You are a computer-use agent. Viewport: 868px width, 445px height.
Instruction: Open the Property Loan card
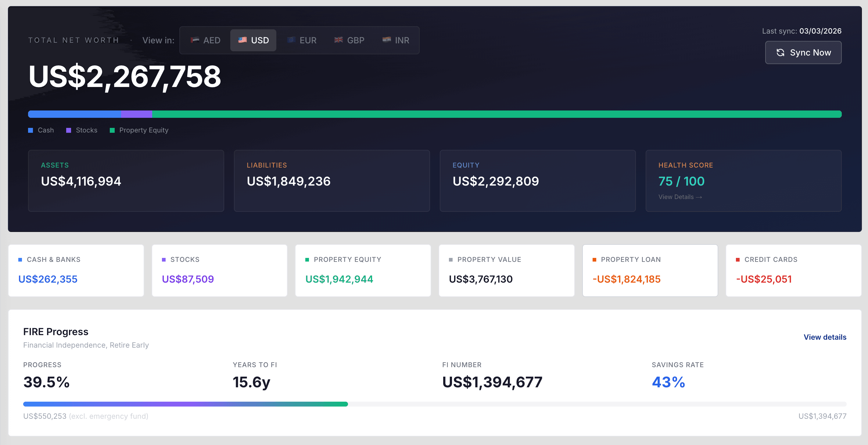pyautogui.click(x=650, y=270)
